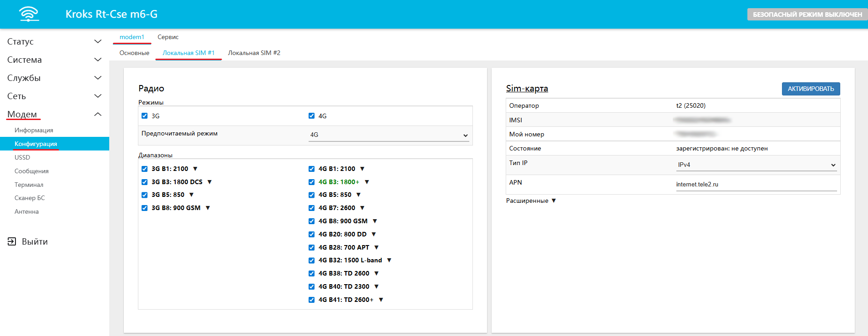The image size is (868, 336).
Task: Click the APN input field
Action: (756, 184)
